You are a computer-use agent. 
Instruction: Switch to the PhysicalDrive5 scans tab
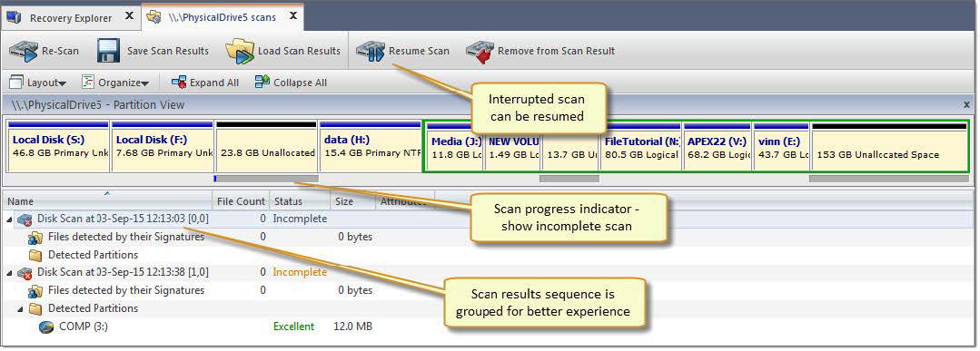(222, 17)
